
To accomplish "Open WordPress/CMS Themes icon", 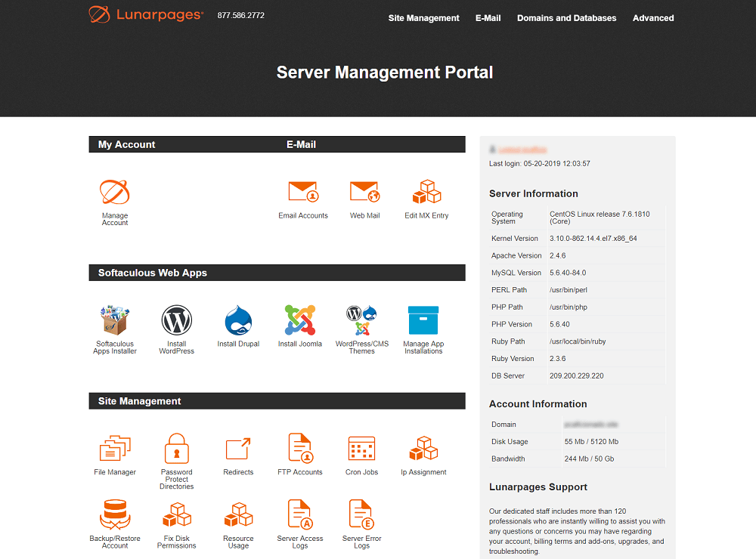I will pyautogui.click(x=361, y=320).
